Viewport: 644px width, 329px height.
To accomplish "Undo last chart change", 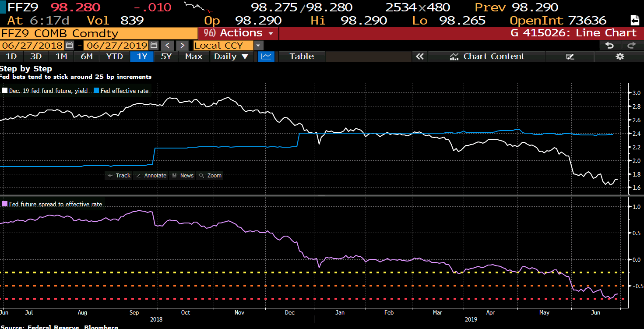I will (x=610, y=46).
